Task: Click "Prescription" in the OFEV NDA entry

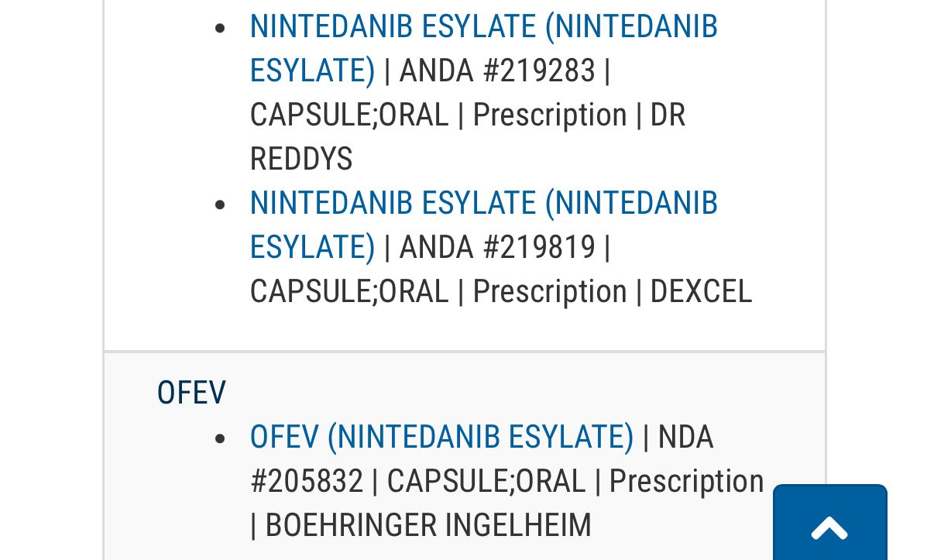Action: click(686, 481)
